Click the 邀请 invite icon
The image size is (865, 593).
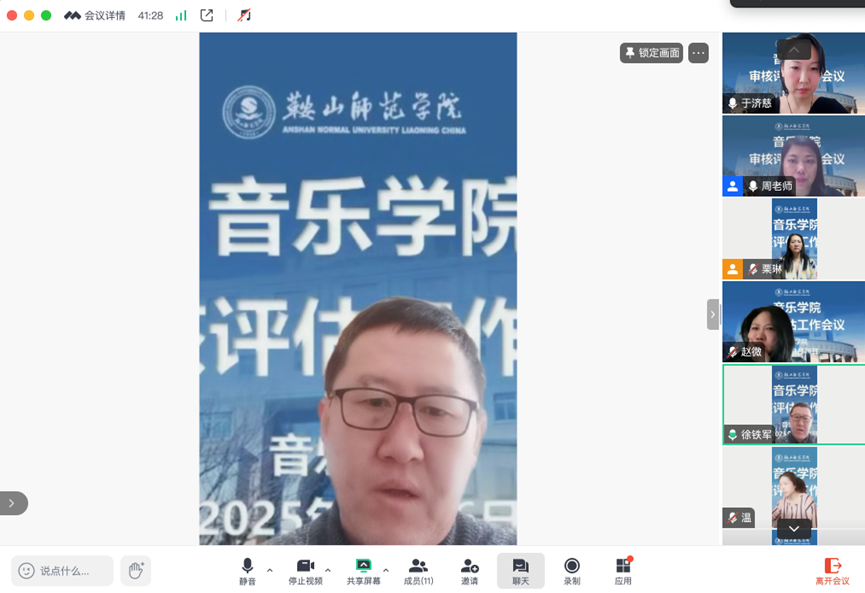point(469,571)
